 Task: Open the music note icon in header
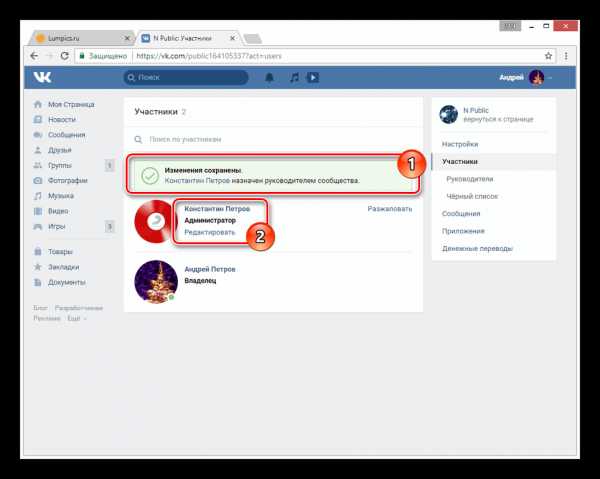tap(294, 78)
